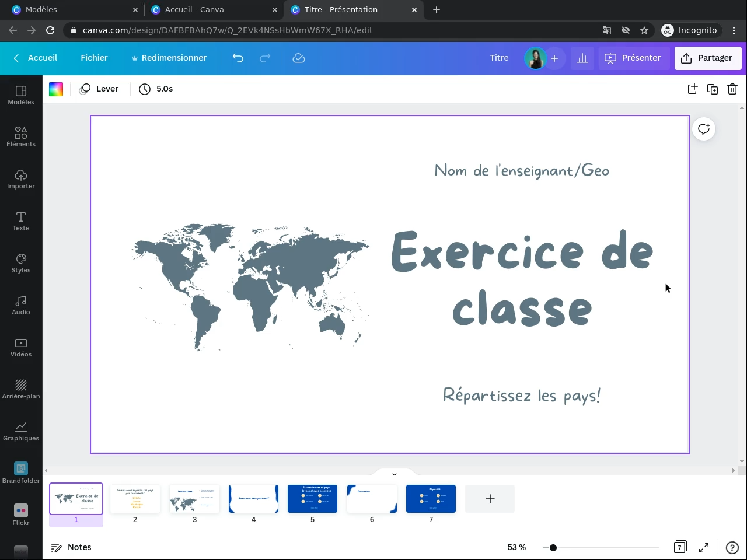Open the Redimensionner option
Screen dimensions: 747x560
tap(169, 58)
